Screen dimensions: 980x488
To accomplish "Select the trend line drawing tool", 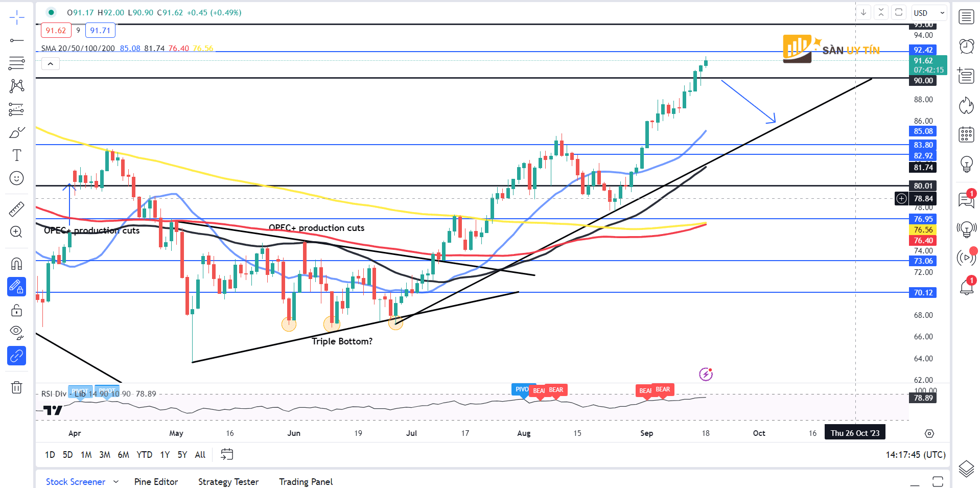I will (17, 40).
